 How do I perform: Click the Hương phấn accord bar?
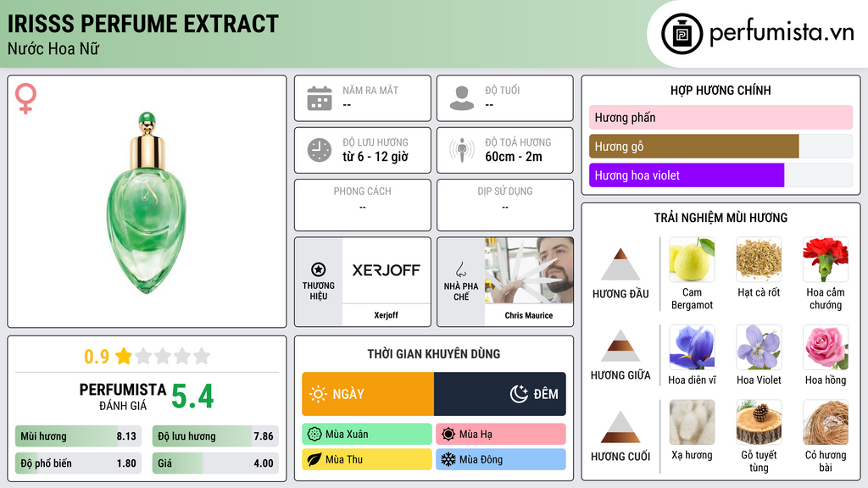pyautogui.click(x=721, y=117)
